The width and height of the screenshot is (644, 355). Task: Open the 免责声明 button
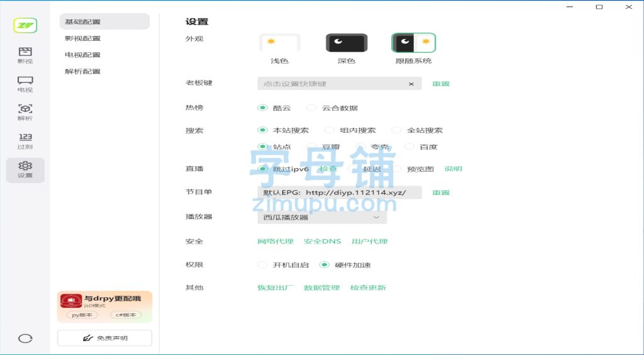pyautogui.click(x=104, y=338)
